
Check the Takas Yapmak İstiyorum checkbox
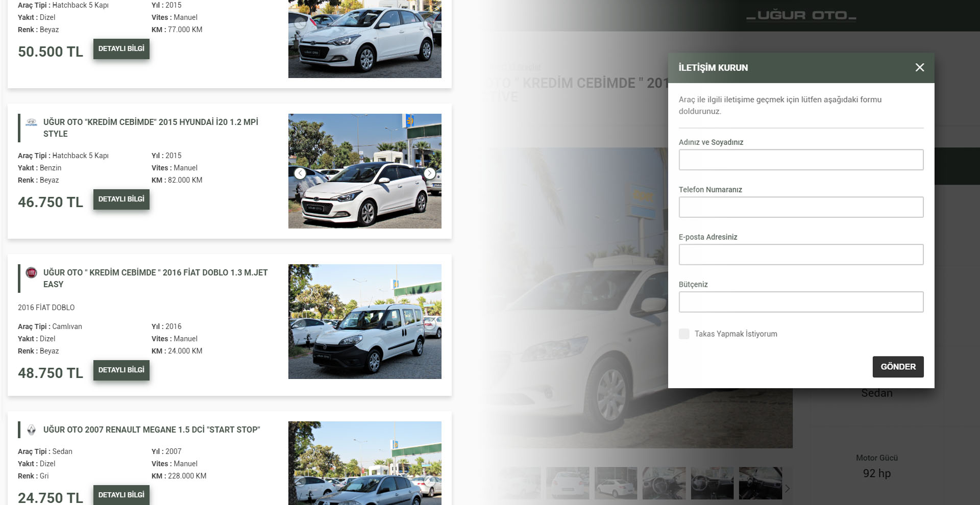point(684,334)
